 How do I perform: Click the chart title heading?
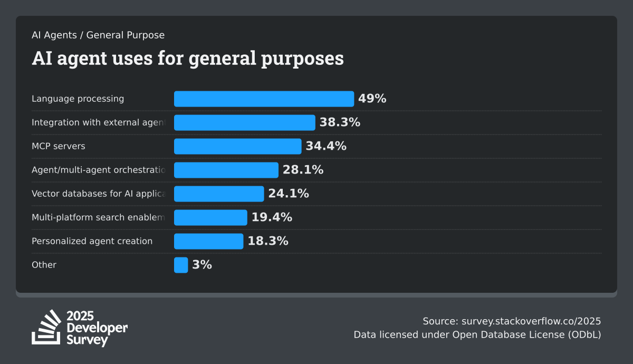point(188,58)
